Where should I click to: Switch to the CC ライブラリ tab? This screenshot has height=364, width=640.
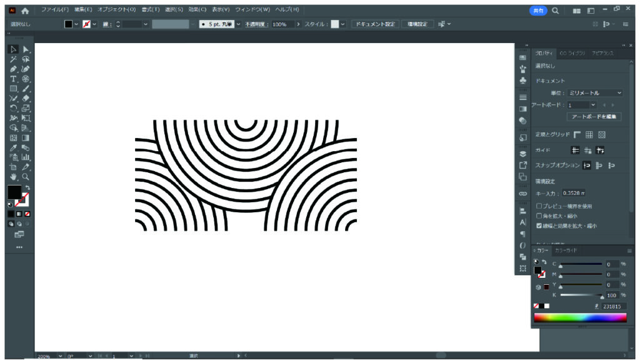point(572,54)
